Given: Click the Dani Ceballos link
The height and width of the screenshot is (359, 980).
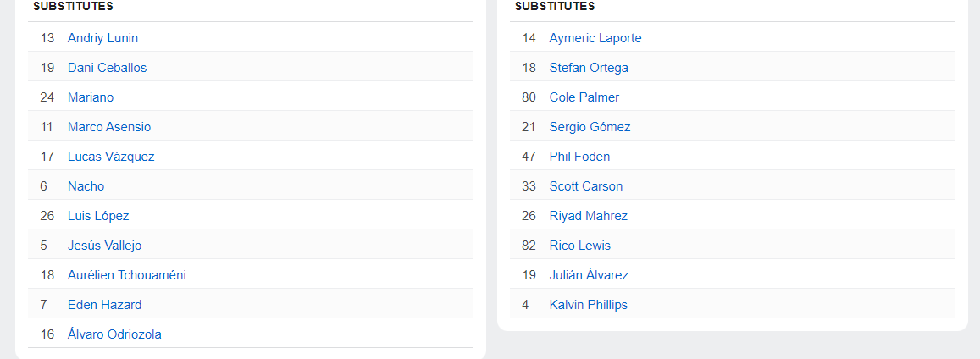Looking at the screenshot, I should tap(107, 68).
